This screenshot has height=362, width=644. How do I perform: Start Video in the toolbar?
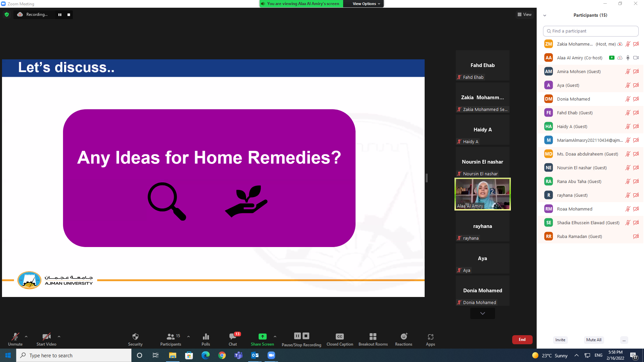46,337
